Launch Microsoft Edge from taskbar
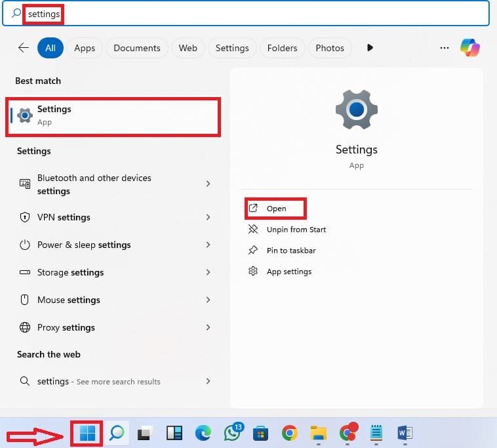 click(203, 433)
